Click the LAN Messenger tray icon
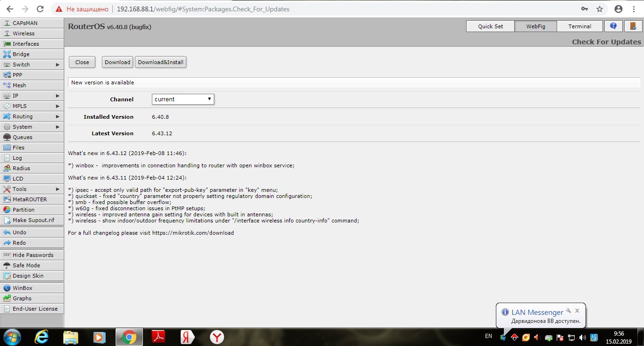644x346 pixels. 504,338
